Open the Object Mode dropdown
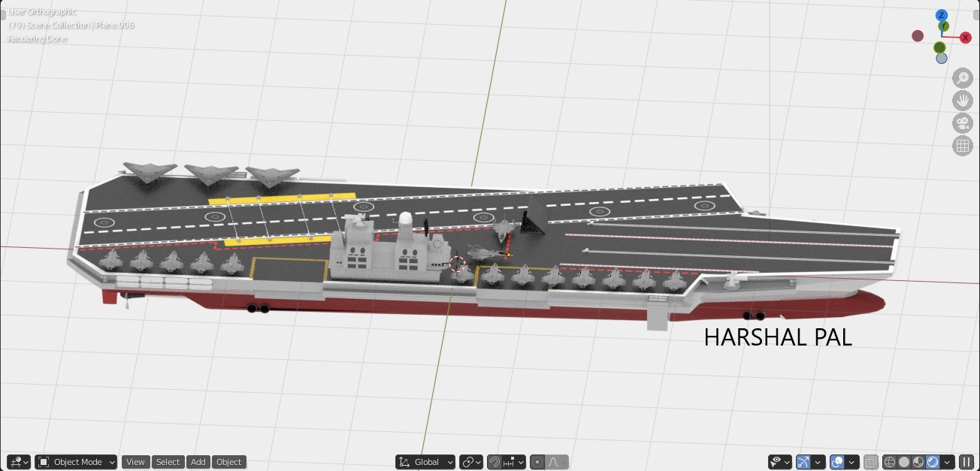Viewport: 980px width, 471px height. (x=77, y=462)
